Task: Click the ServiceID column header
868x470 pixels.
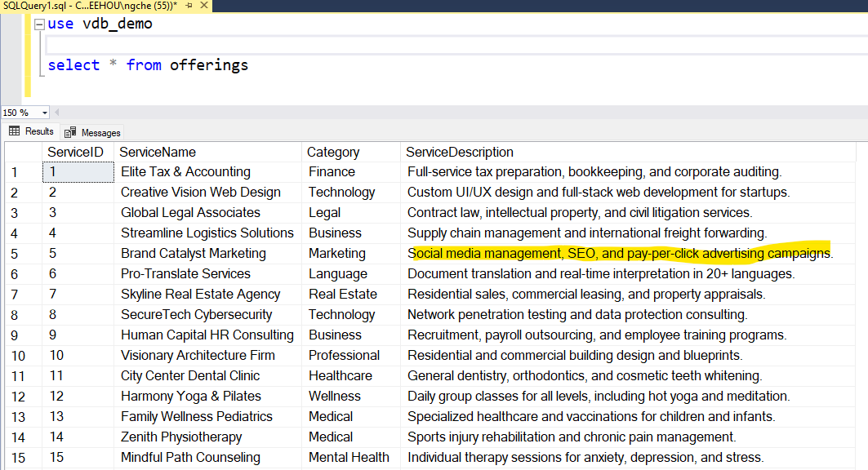Action: (x=75, y=152)
